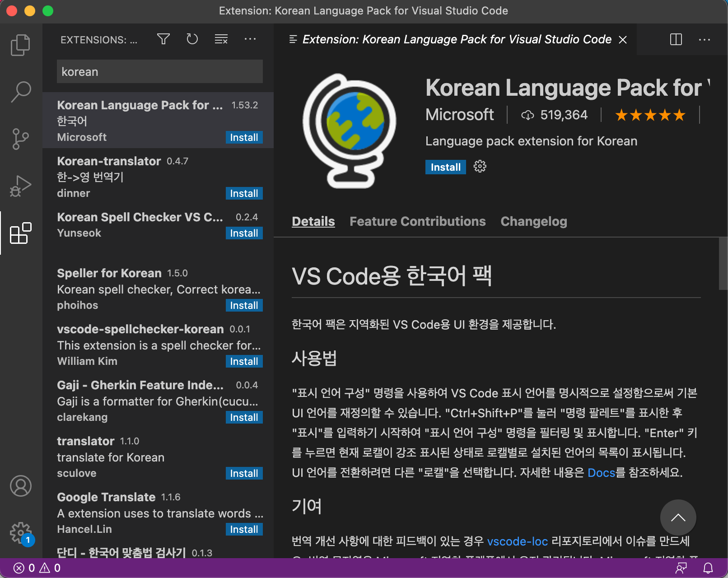Image resolution: width=728 pixels, height=578 pixels.
Task: Click the detail page vertical scrollbar
Action: (x=723, y=264)
